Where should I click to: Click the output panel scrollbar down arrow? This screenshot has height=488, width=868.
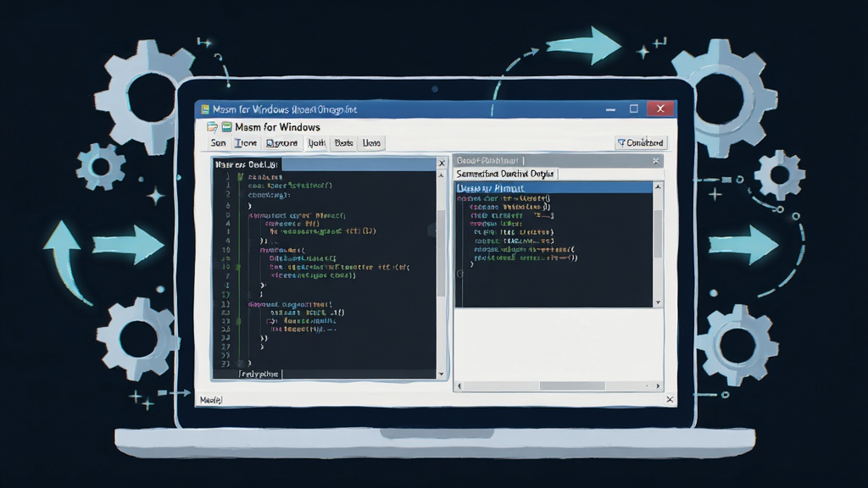tap(658, 302)
